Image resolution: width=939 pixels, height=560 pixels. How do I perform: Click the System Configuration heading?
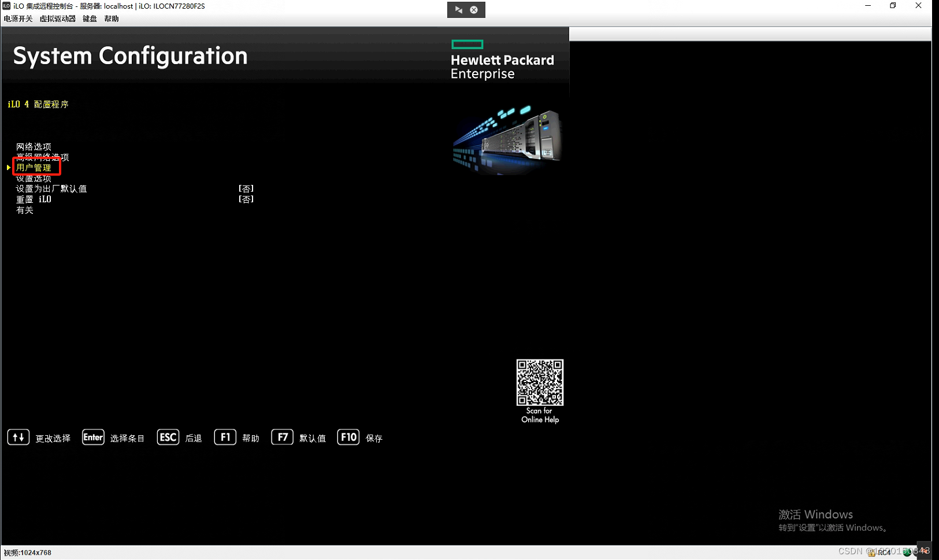point(131,56)
